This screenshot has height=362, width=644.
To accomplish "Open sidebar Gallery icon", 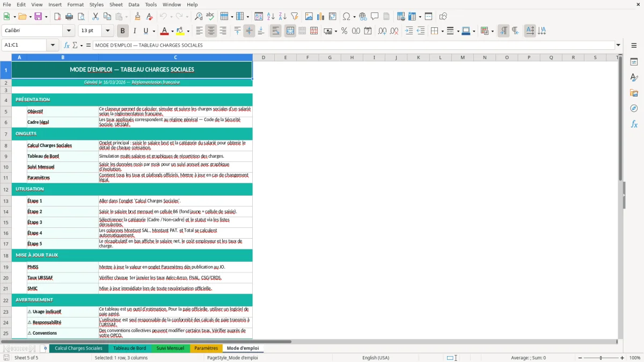I will pyautogui.click(x=634, y=93).
